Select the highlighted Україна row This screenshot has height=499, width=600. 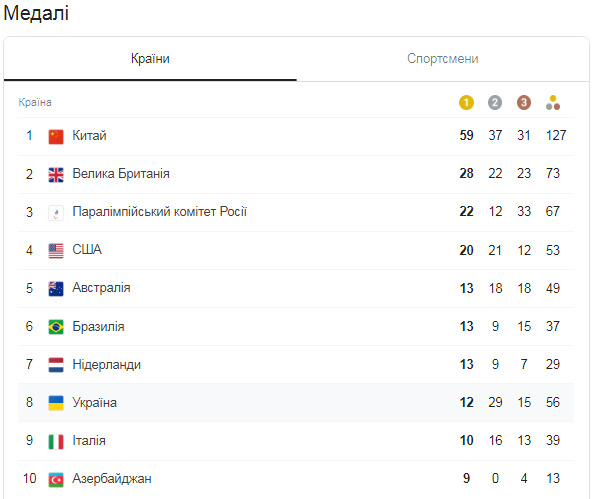click(x=296, y=403)
